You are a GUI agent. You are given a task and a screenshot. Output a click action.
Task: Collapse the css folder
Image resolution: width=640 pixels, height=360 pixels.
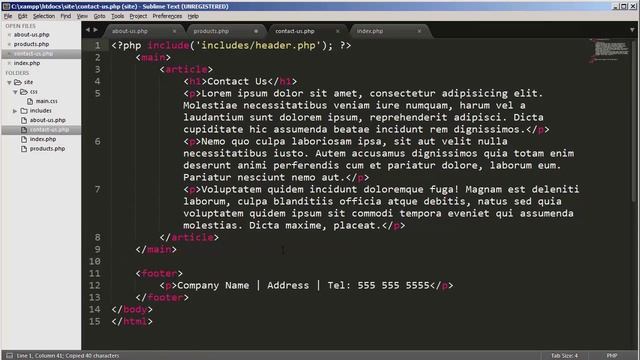click(x=15, y=92)
